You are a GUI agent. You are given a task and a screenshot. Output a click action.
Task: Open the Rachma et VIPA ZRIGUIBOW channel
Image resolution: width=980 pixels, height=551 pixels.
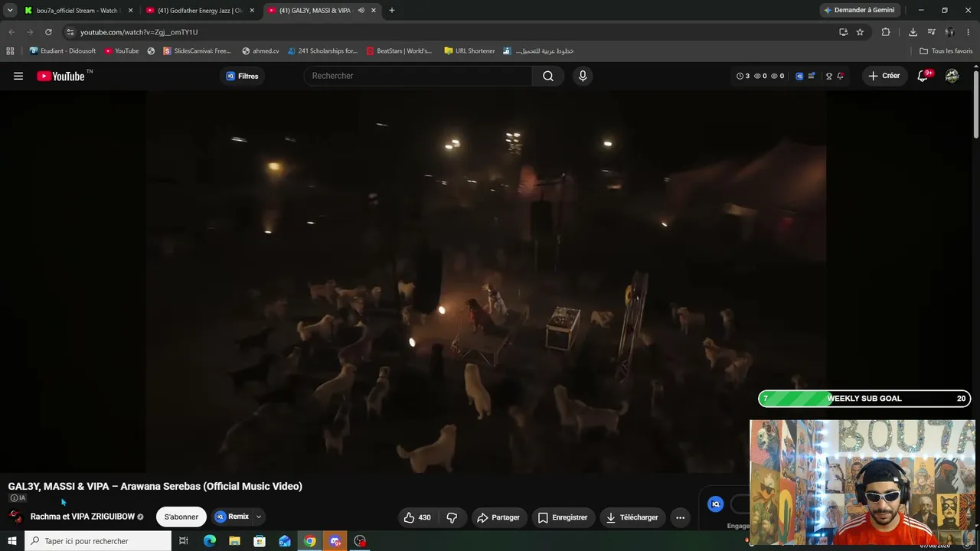[x=83, y=517]
